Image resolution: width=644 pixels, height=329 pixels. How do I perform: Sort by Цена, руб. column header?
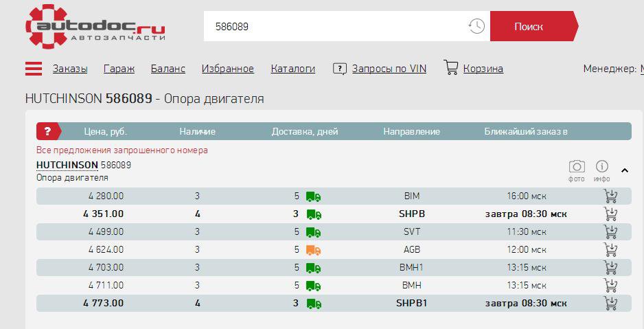pos(106,132)
